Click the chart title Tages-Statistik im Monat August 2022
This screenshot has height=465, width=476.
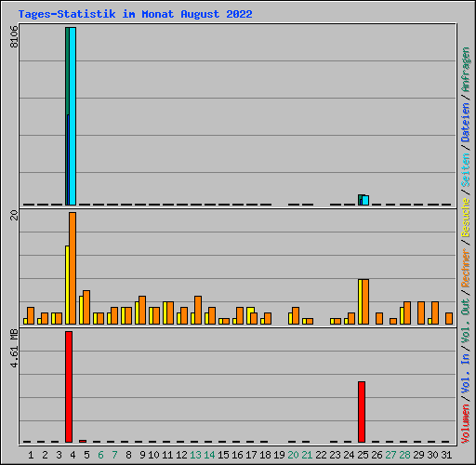(135, 14)
